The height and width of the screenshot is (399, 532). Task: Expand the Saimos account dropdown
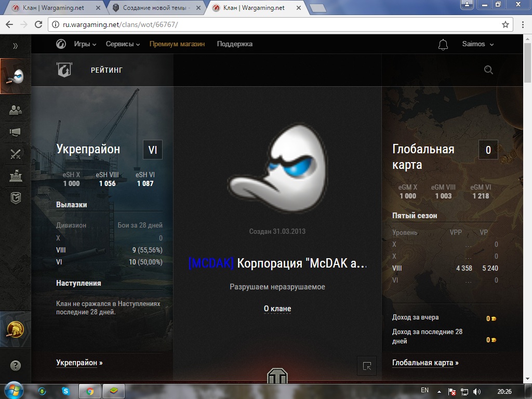[478, 44]
